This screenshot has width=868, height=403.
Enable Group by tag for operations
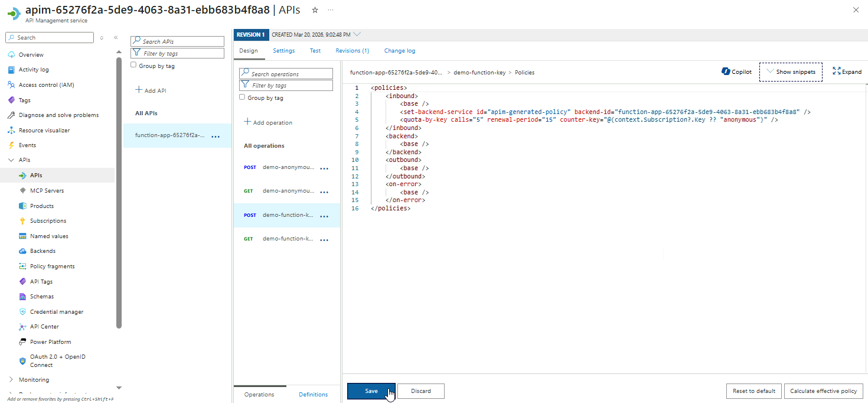click(242, 97)
